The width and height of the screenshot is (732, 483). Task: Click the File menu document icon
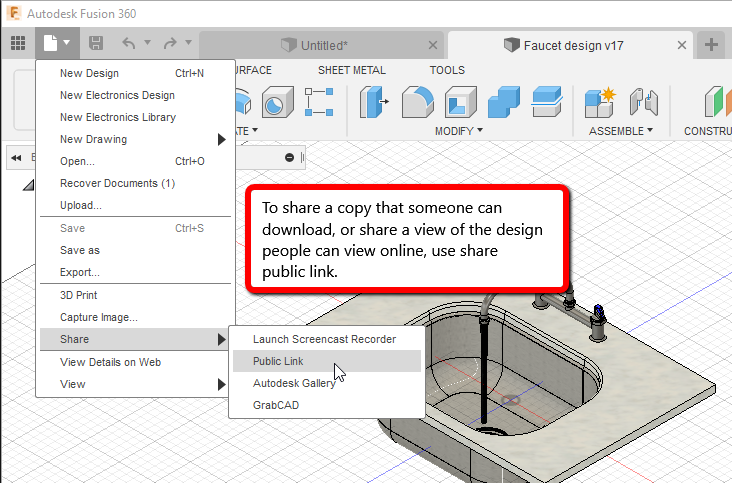(x=50, y=44)
